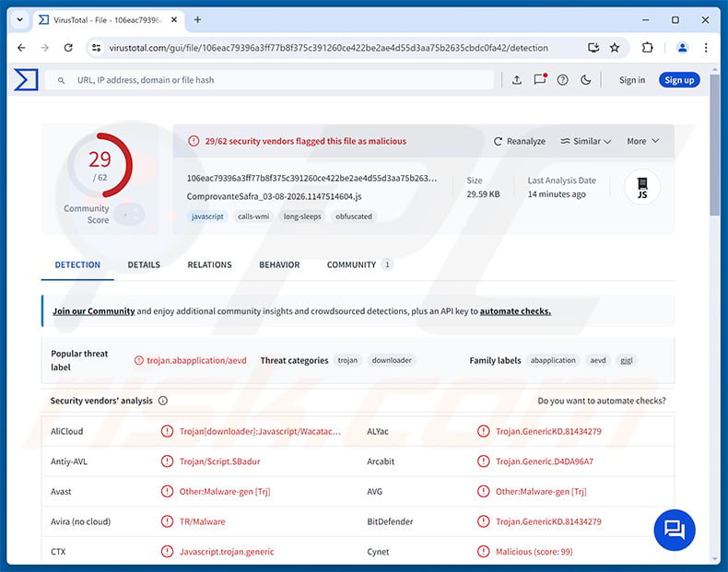
Task: Bookmark this page with star icon
Action: pos(615,48)
